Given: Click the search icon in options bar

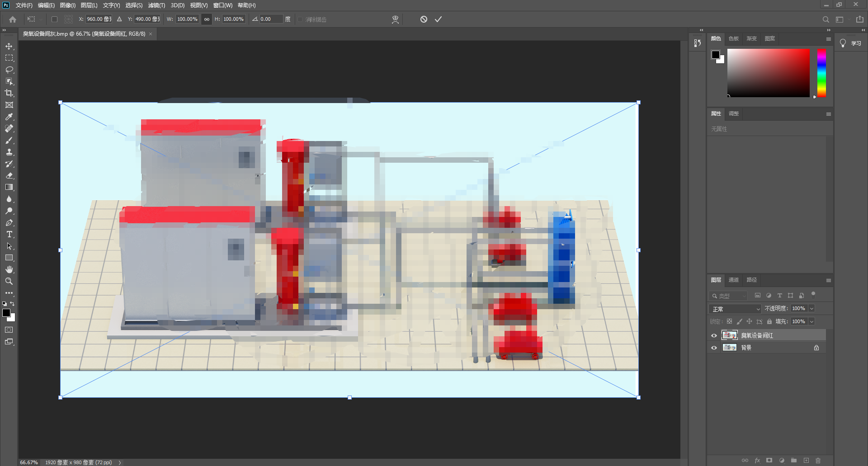Looking at the screenshot, I should [826, 19].
